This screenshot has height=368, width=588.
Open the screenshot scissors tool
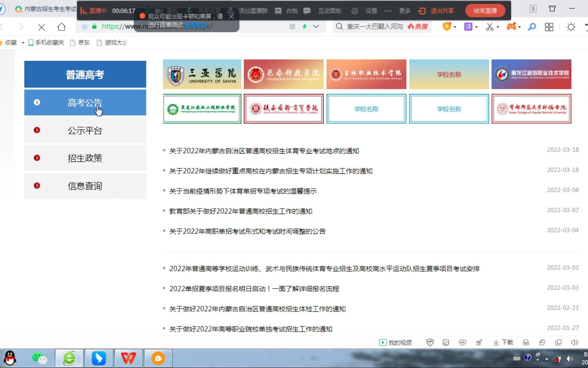490,27
